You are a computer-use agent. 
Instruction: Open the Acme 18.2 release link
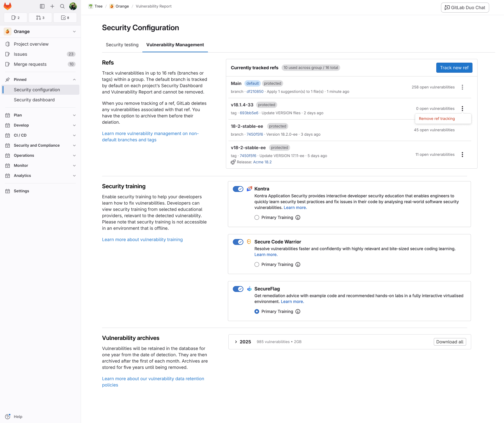(262, 162)
